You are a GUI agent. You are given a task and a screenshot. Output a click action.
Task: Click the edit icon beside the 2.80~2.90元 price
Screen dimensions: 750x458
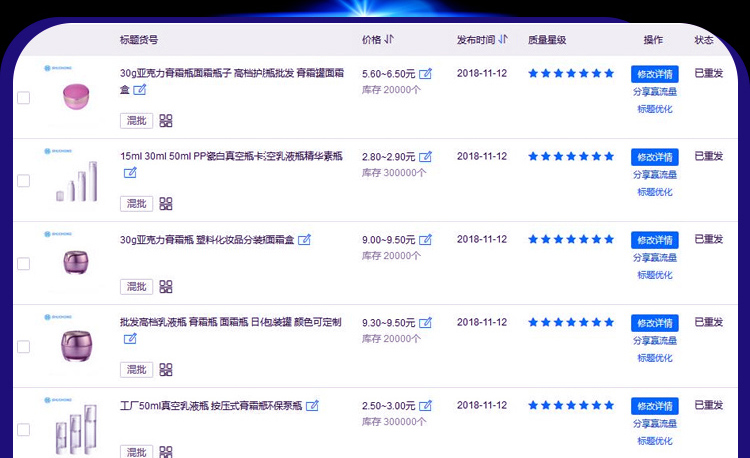426,157
